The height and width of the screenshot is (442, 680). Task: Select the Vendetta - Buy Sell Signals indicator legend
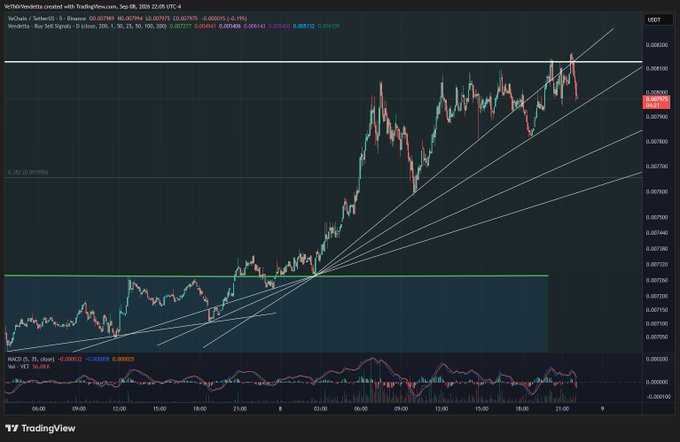click(x=87, y=26)
